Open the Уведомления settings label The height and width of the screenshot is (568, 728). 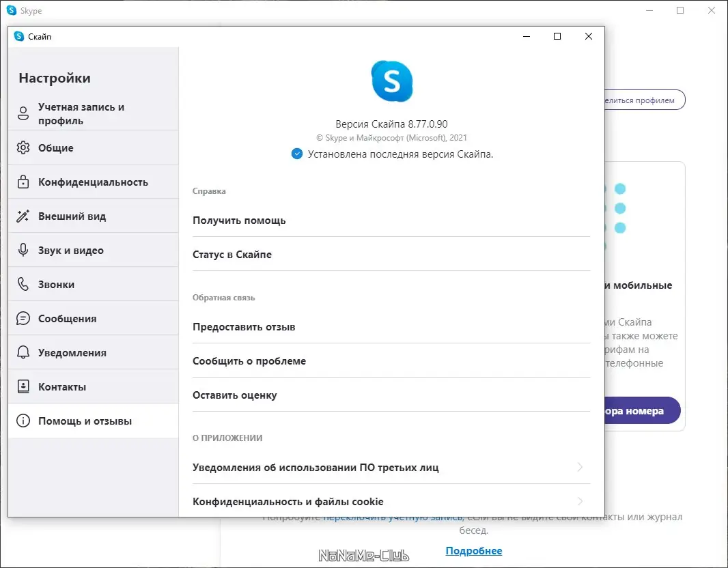72,353
